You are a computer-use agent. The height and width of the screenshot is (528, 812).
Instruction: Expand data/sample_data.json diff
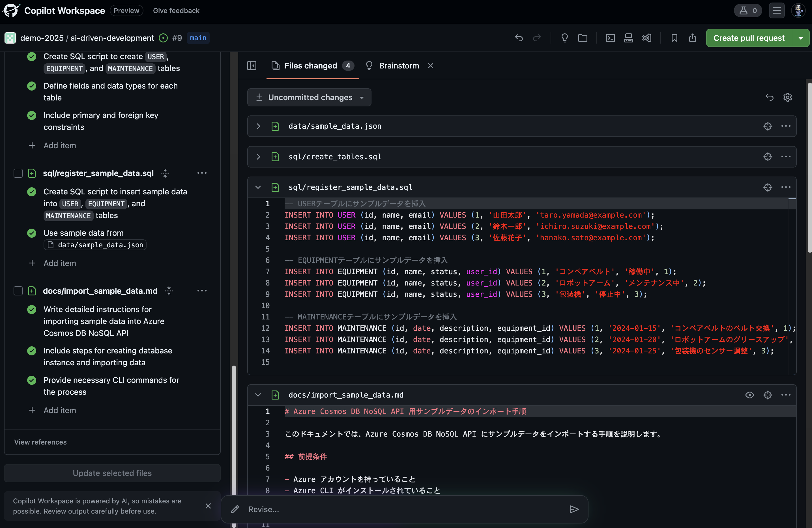[258, 126]
